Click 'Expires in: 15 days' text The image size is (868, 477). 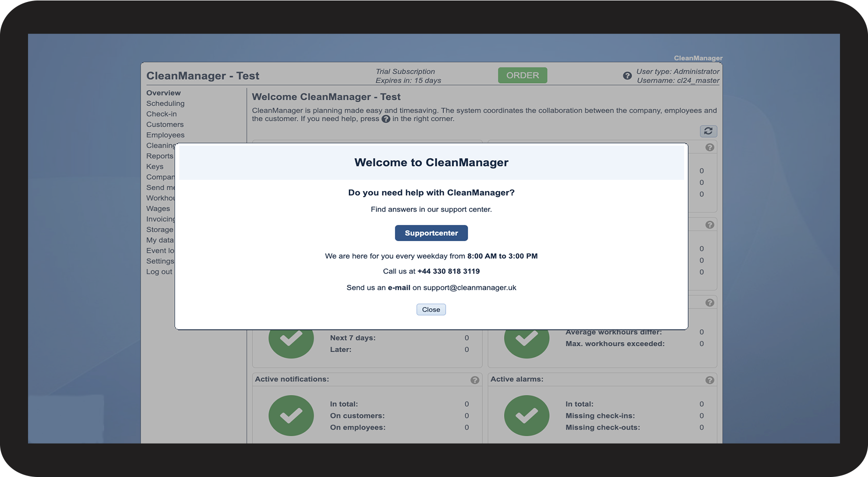pos(408,81)
